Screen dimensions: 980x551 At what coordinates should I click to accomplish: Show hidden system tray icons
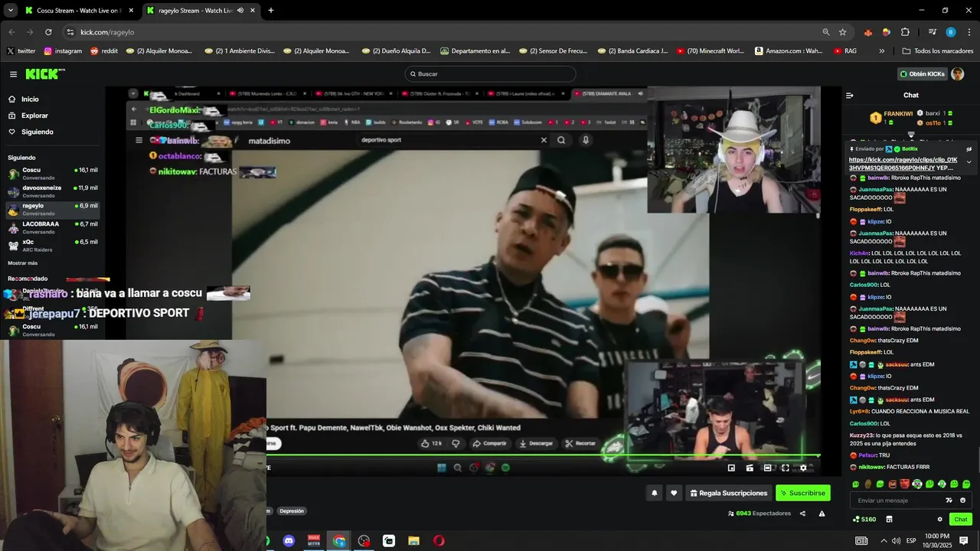883,541
